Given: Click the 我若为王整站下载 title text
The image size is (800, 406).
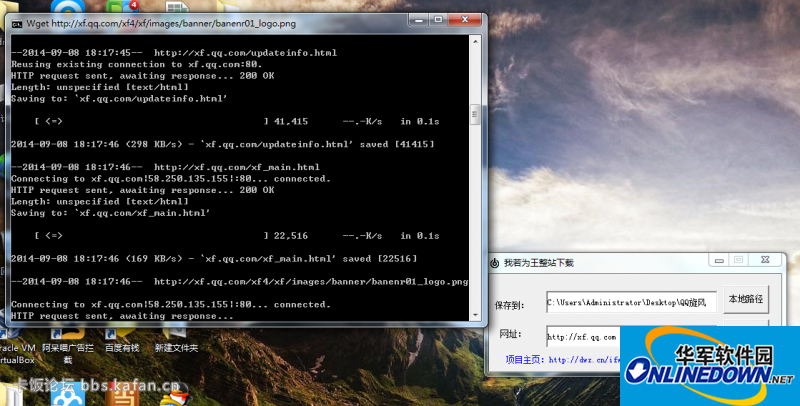Looking at the screenshot, I should tap(539, 263).
